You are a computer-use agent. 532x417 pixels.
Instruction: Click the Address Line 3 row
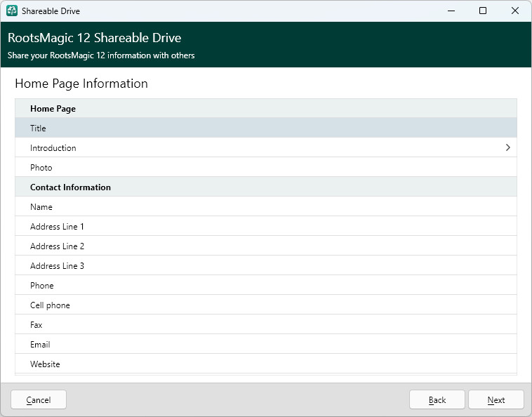click(x=266, y=265)
